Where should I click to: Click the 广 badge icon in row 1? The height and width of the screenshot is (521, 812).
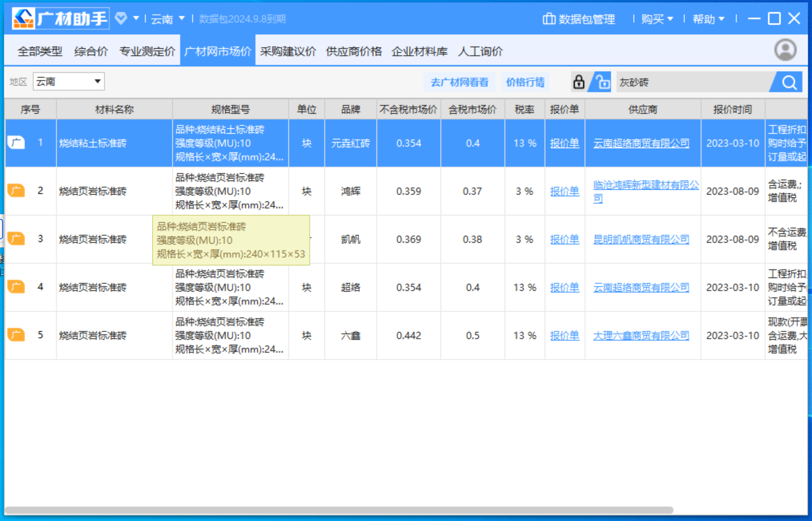point(16,143)
